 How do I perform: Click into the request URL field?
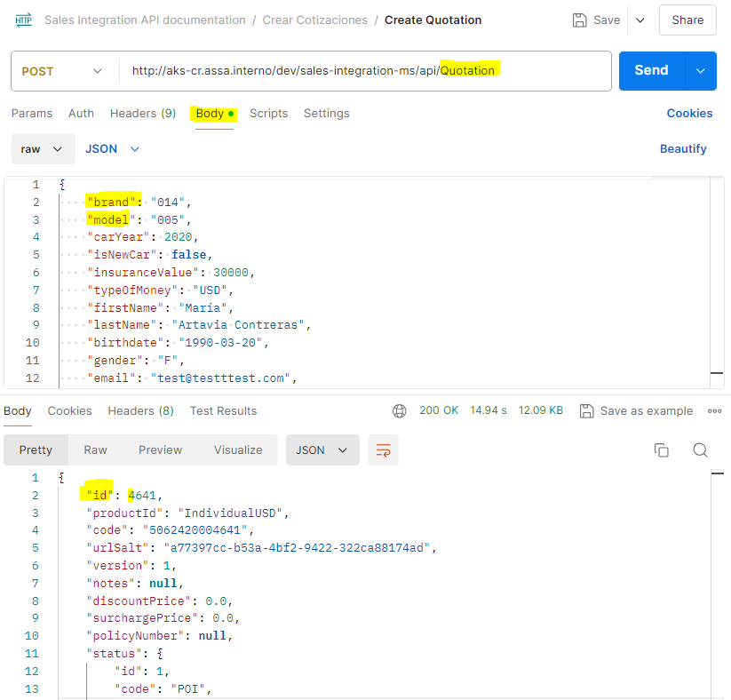364,71
